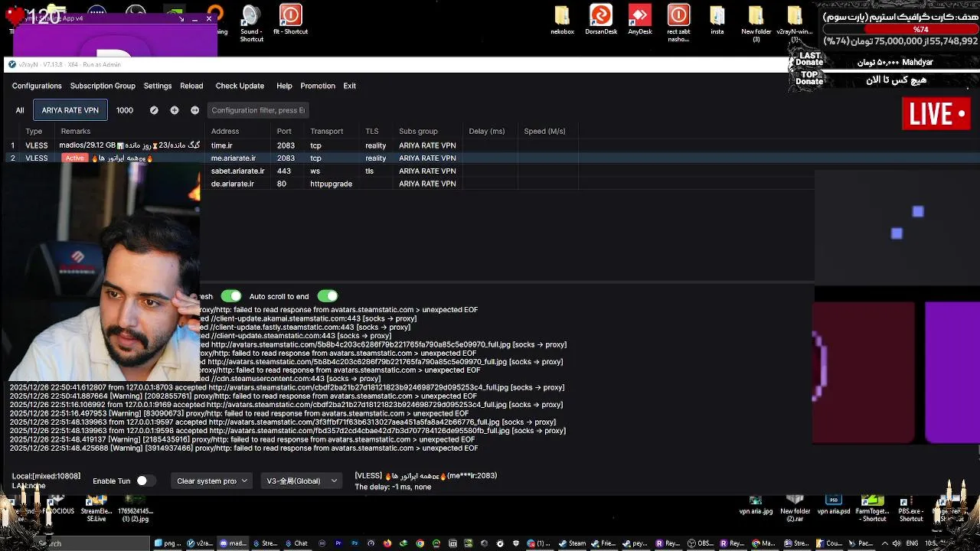
Task: Sort by the Speed (M/s) column header
Action: click(544, 131)
